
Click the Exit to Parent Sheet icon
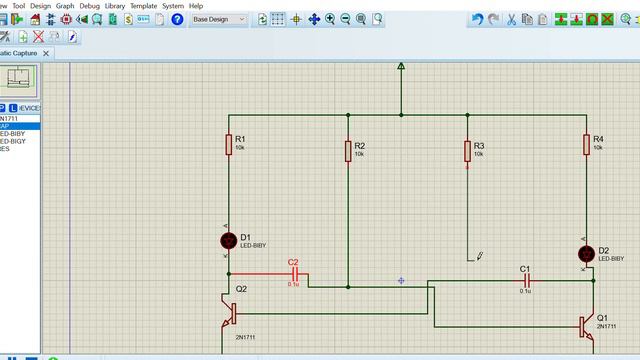pos(54,37)
